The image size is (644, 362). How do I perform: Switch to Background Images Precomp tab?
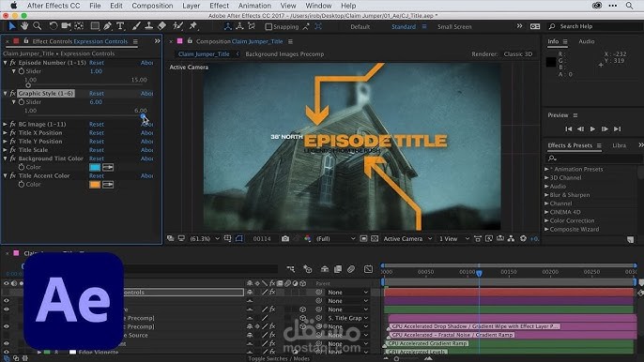tap(284, 54)
